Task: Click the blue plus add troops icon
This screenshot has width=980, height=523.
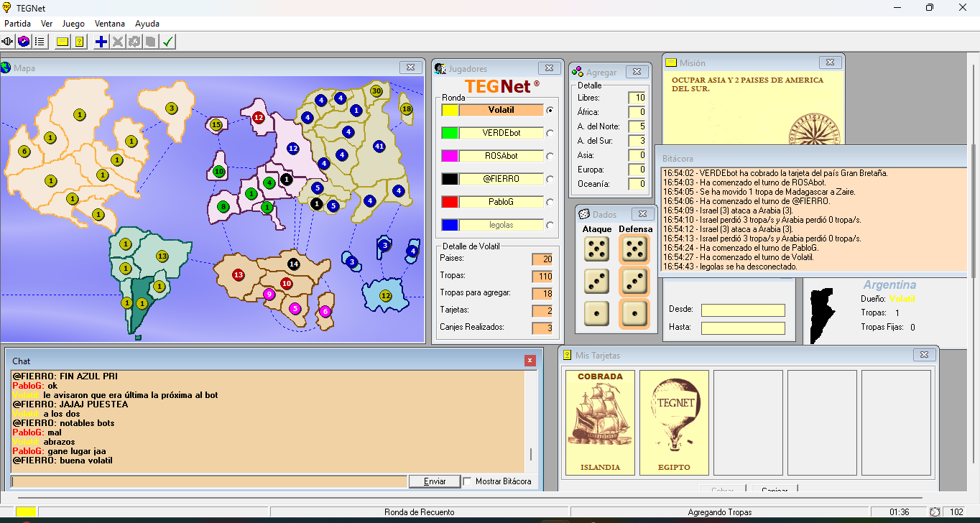Action: pyautogui.click(x=101, y=42)
